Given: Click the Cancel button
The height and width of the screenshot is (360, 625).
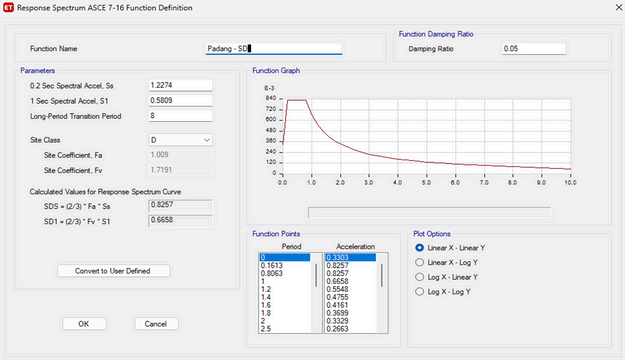Looking at the screenshot, I should pyautogui.click(x=156, y=324).
